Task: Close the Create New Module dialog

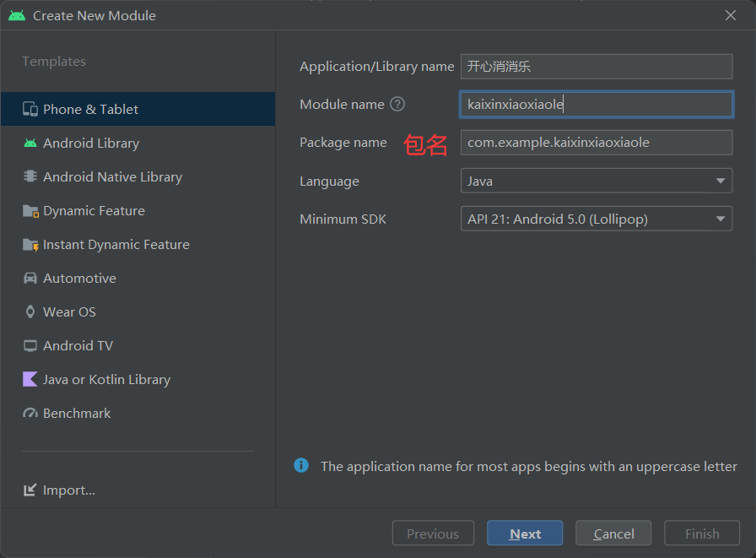Action: [731, 15]
